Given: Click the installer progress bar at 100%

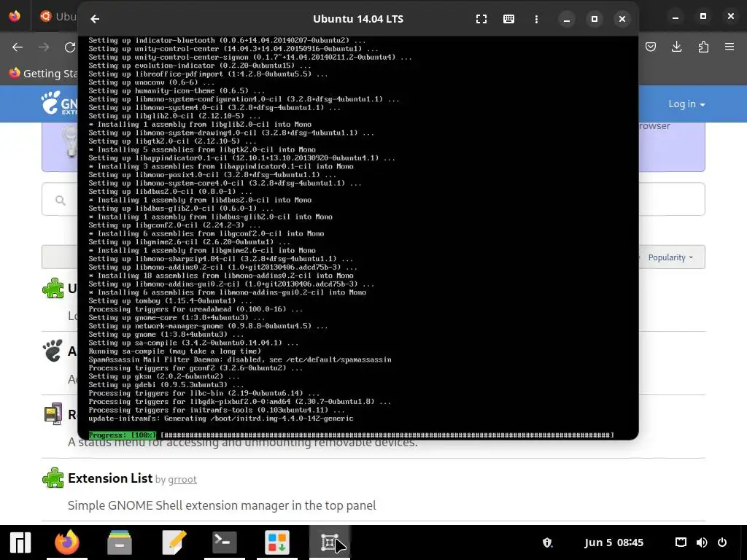Looking at the screenshot, I should coord(351,435).
